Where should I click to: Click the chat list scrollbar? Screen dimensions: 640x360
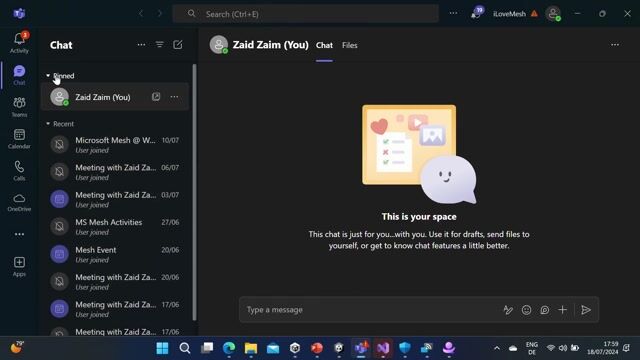tap(194, 192)
